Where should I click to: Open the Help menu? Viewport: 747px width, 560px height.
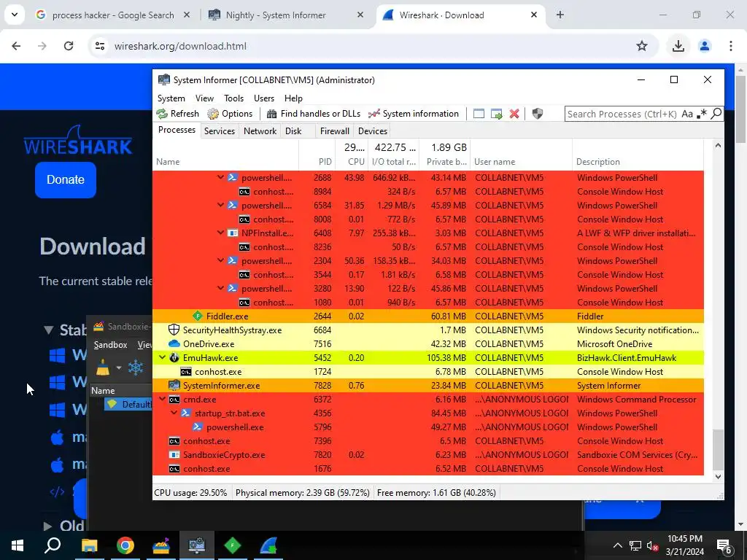(293, 98)
